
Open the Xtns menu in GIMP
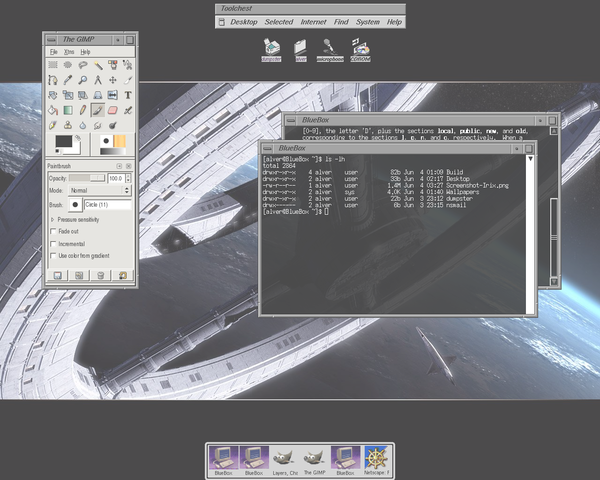point(69,52)
